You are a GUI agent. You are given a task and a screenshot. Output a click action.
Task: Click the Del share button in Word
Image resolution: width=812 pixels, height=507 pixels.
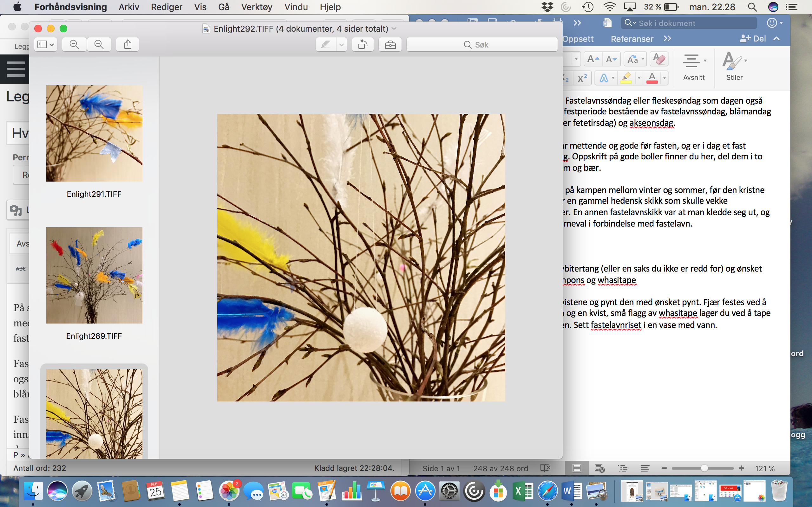(753, 39)
